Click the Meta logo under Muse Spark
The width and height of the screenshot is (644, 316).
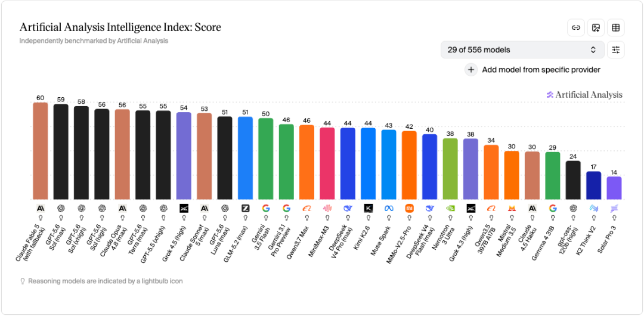(389, 208)
